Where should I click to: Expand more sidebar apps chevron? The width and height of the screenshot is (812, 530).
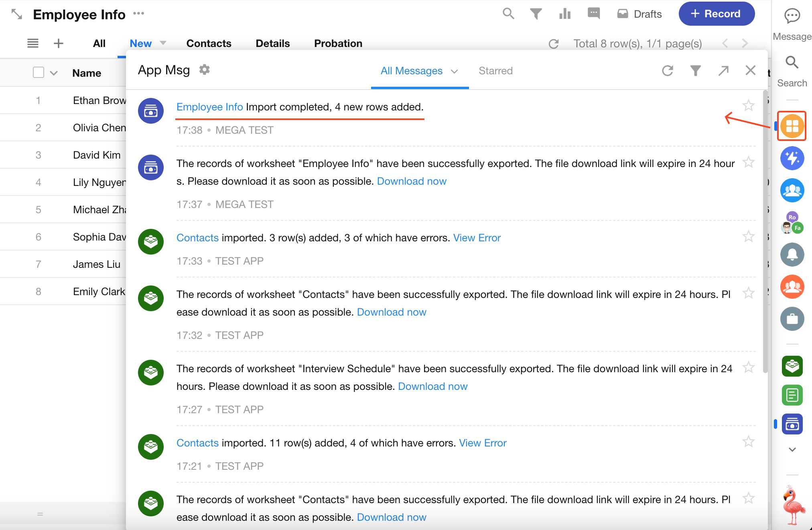[792, 449]
